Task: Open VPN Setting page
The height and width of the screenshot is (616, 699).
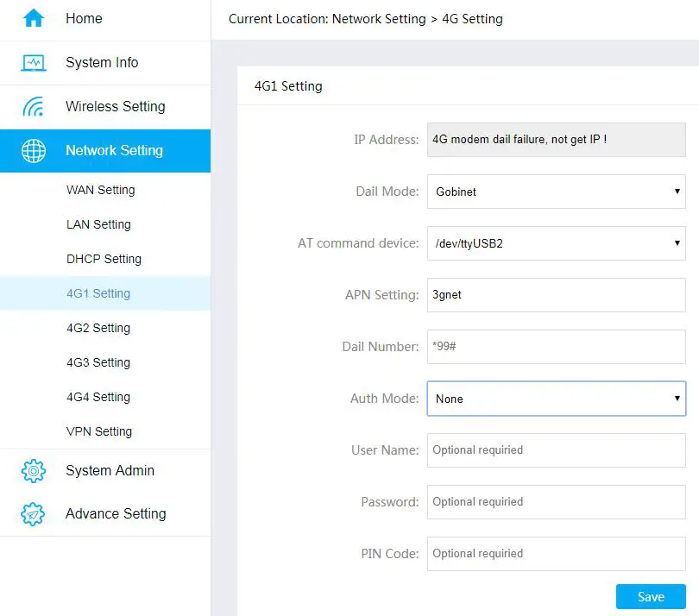Action: (99, 431)
